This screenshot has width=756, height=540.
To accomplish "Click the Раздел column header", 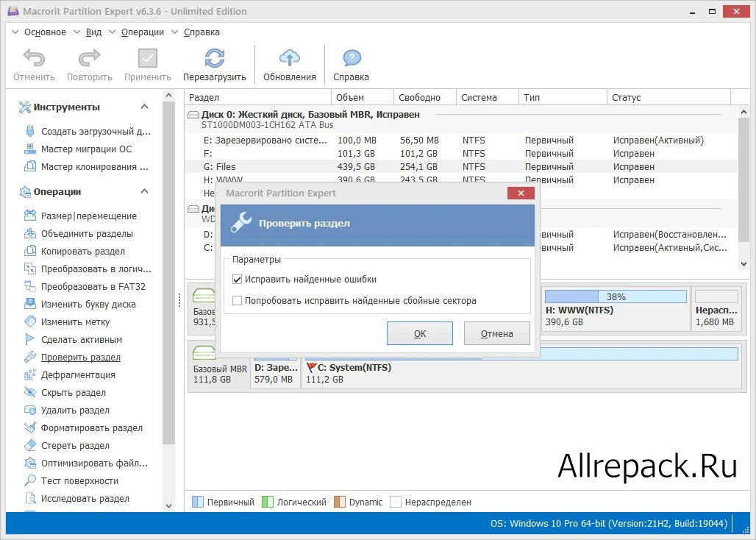I will pyautogui.click(x=258, y=97).
